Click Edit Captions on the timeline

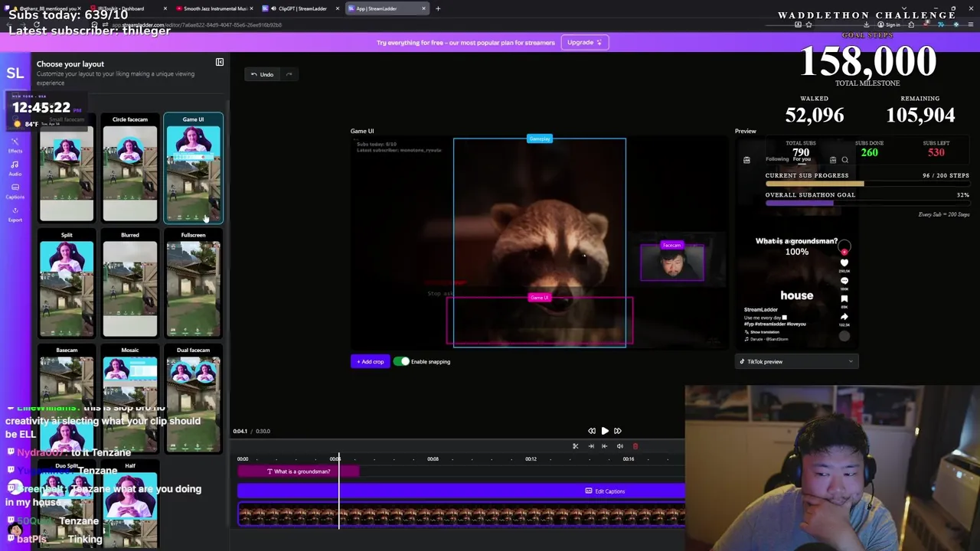pos(605,491)
